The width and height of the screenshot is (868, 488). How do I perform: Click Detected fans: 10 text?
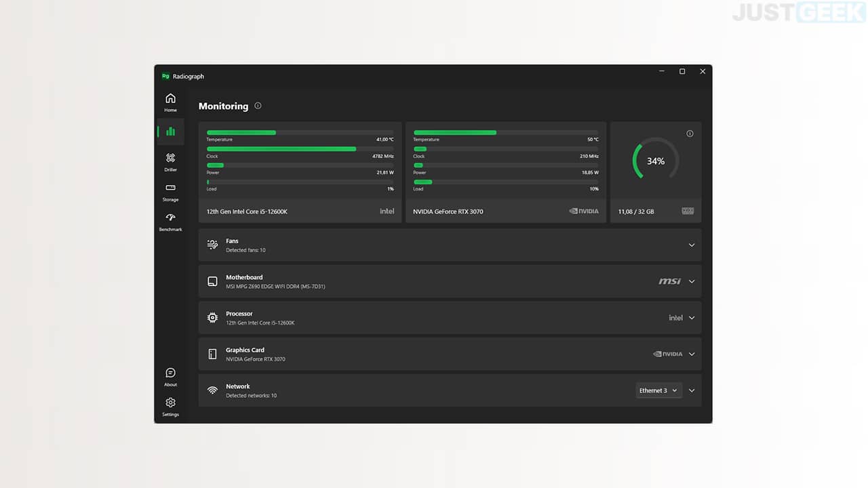coord(245,250)
